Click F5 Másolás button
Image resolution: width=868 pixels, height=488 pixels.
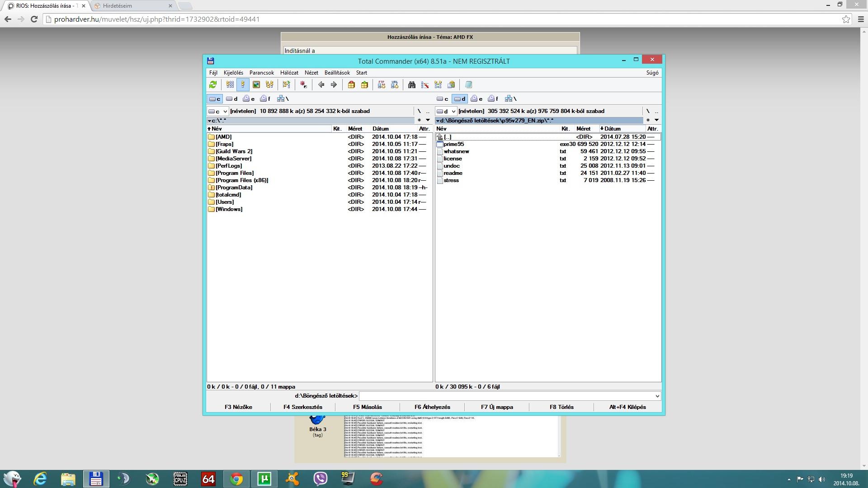point(368,407)
